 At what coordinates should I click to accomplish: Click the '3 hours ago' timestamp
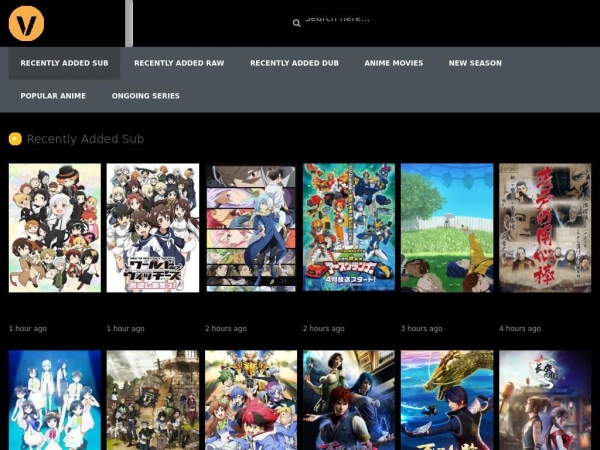click(x=422, y=328)
